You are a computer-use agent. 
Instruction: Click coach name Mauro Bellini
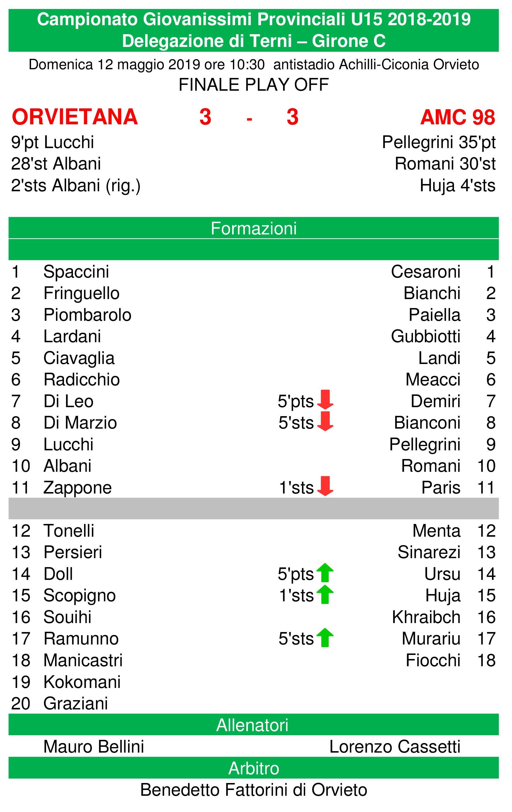[x=94, y=747]
